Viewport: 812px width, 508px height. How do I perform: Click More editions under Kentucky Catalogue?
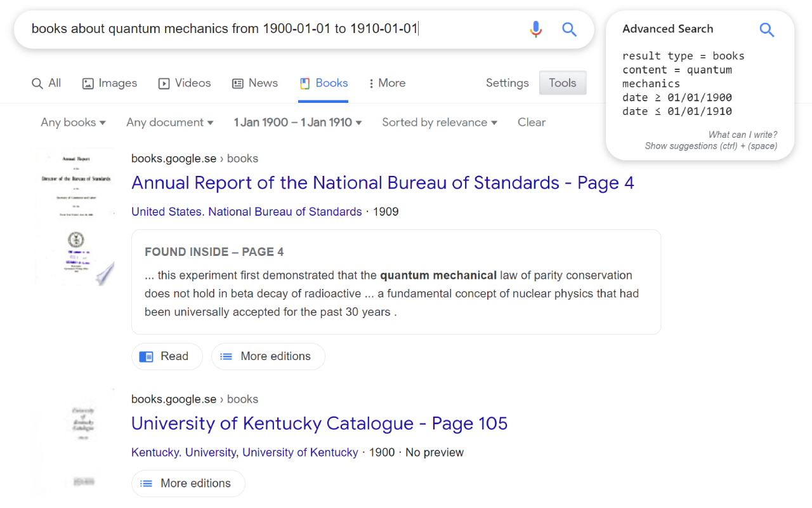pos(188,483)
